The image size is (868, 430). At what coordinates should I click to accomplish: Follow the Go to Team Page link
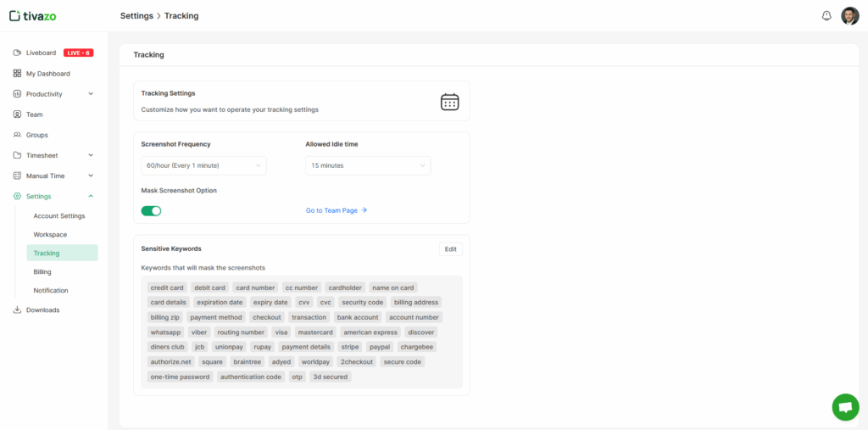337,210
